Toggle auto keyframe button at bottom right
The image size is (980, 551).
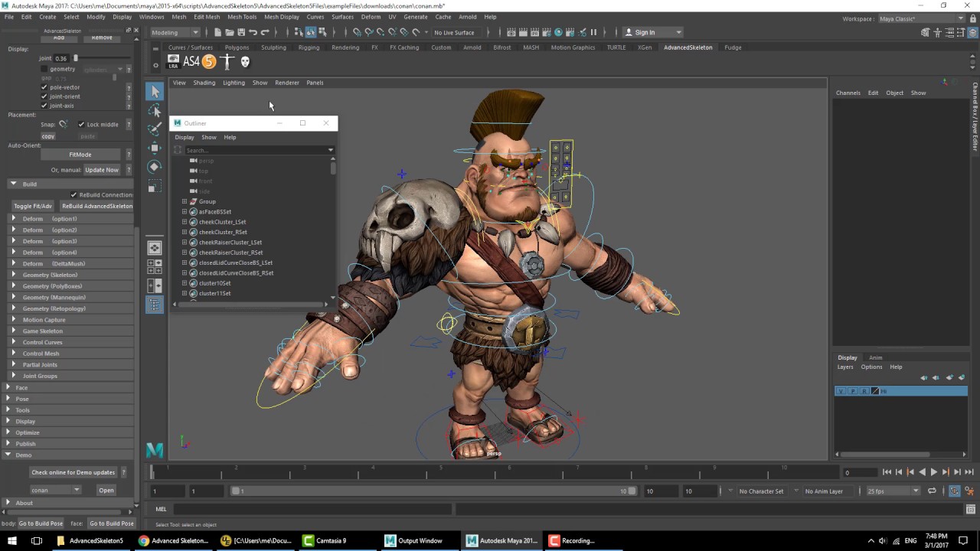click(x=955, y=491)
